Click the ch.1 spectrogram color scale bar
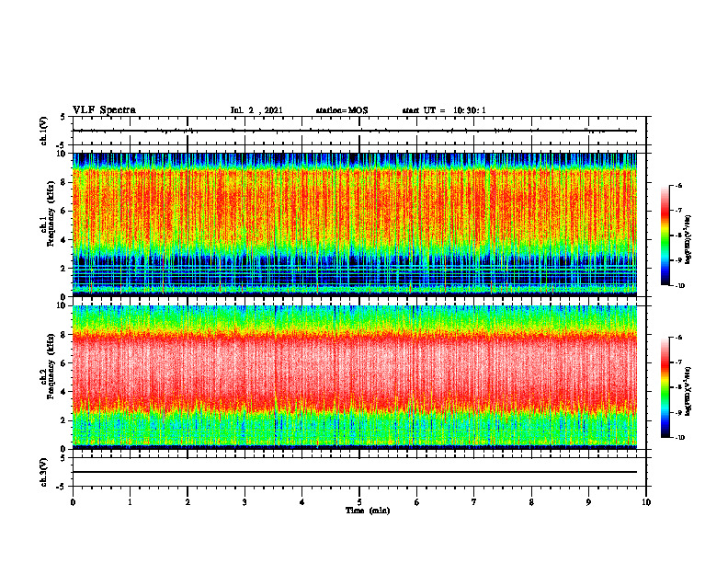The image size is (728, 563). point(665,236)
